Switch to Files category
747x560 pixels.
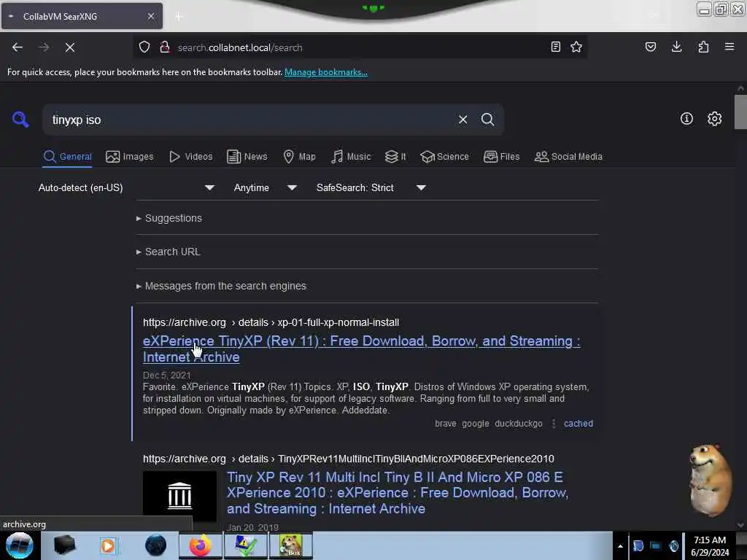click(x=502, y=157)
